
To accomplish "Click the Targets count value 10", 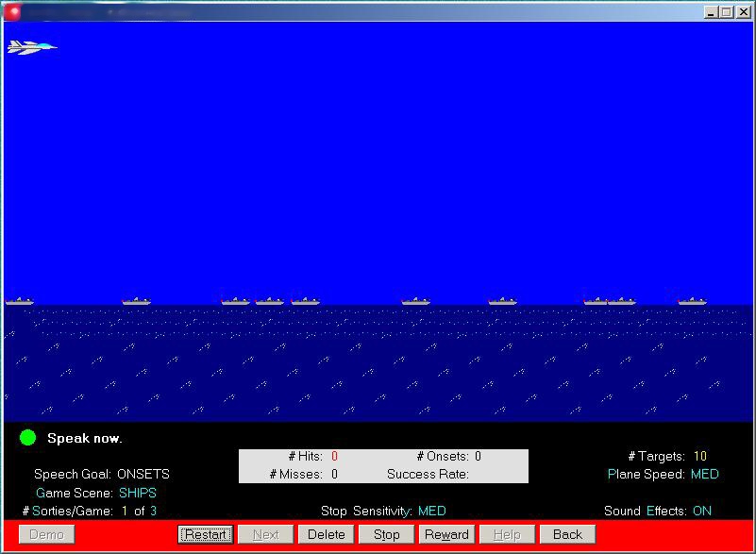I will (x=700, y=456).
